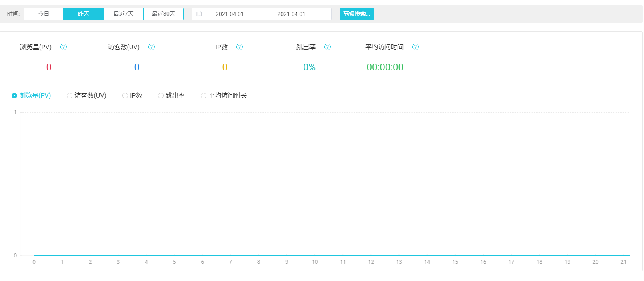This screenshot has width=644, height=281.
Task: Click end date 2021-04-01 field
Action: [x=291, y=14]
